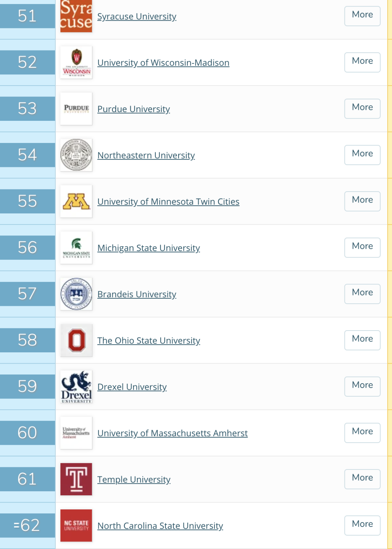
Task: Open the North Carolina State University link
Action: point(160,526)
